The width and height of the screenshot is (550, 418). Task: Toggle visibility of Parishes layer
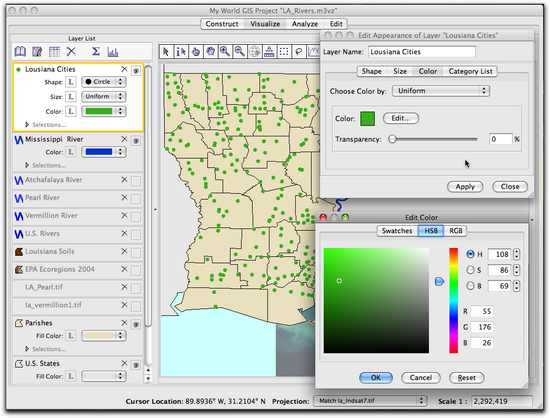136,324
